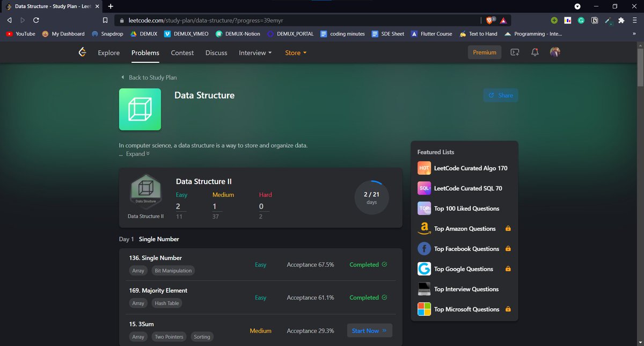Open the Store dropdown menu
The image size is (644, 346).
(x=296, y=53)
